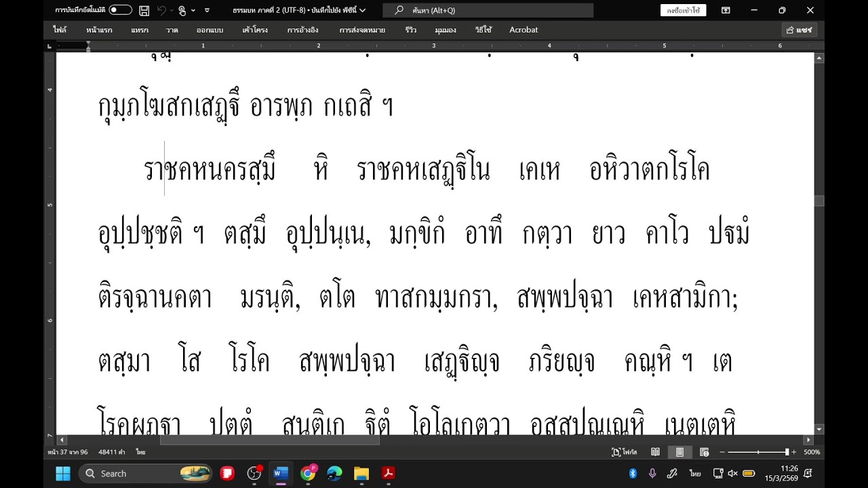Click the touch/mouse mode icon

pyautogui.click(x=182, y=10)
